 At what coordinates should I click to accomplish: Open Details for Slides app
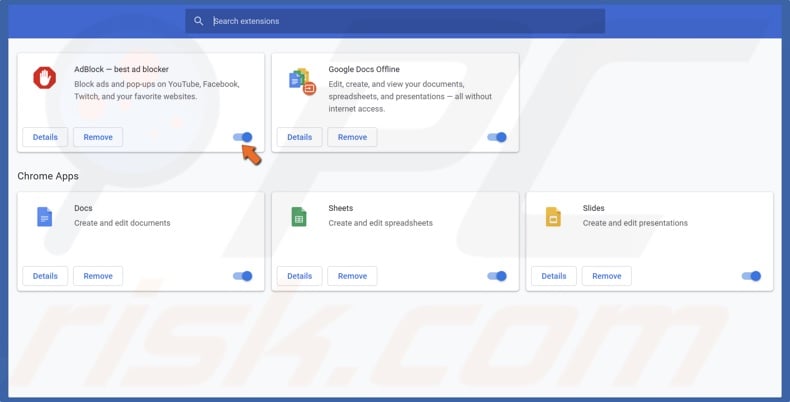click(554, 276)
